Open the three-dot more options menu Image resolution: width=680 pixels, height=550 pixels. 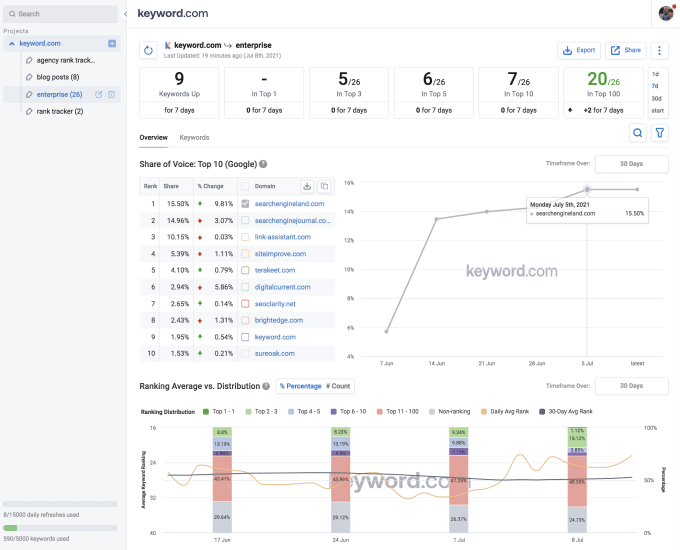coord(659,50)
